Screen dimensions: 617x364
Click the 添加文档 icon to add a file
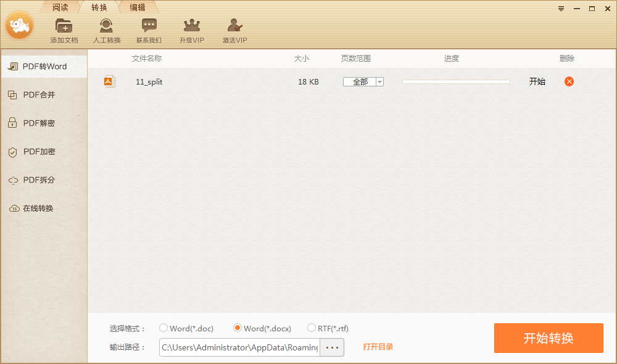(x=64, y=29)
